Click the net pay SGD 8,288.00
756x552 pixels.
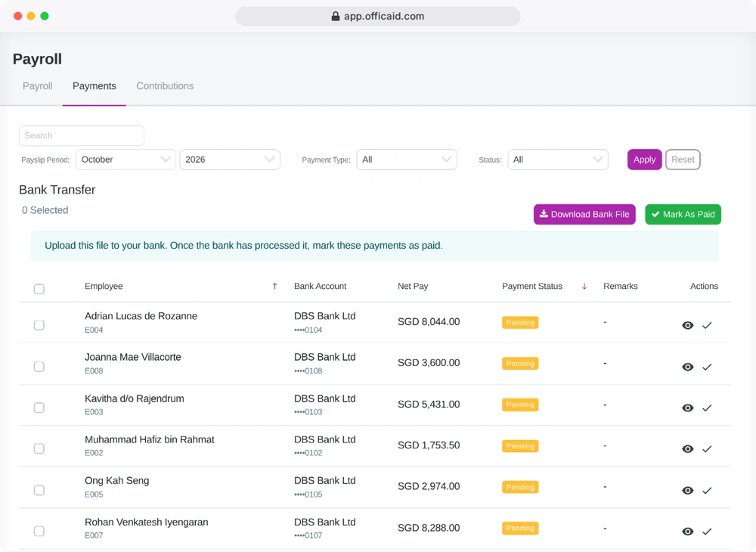pyautogui.click(x=429, y=528)
